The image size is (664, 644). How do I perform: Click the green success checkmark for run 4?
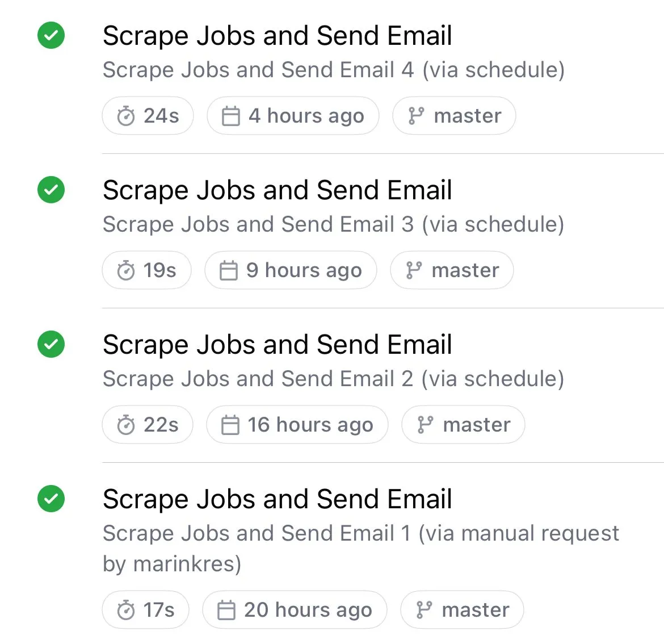pos(51,35)
